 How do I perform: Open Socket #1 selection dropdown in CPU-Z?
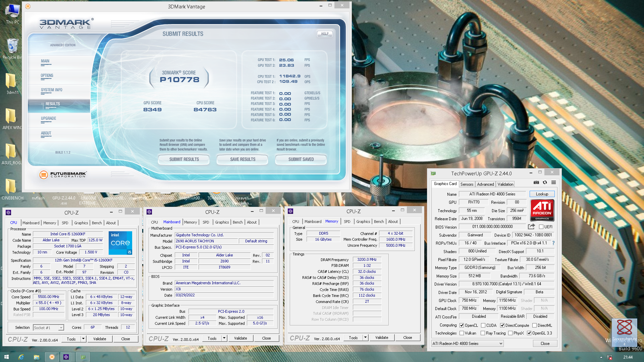(x=49, y=327)
